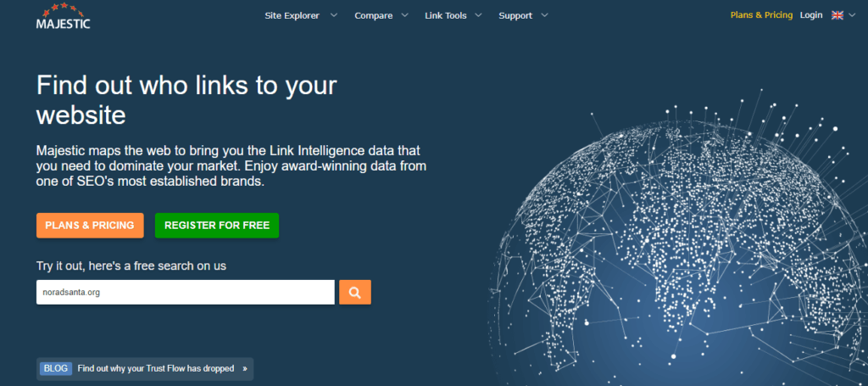Viewport: 868px width, 386px height.
Task: Click the 'Find out who links' headline
Action: pos(186,100)
